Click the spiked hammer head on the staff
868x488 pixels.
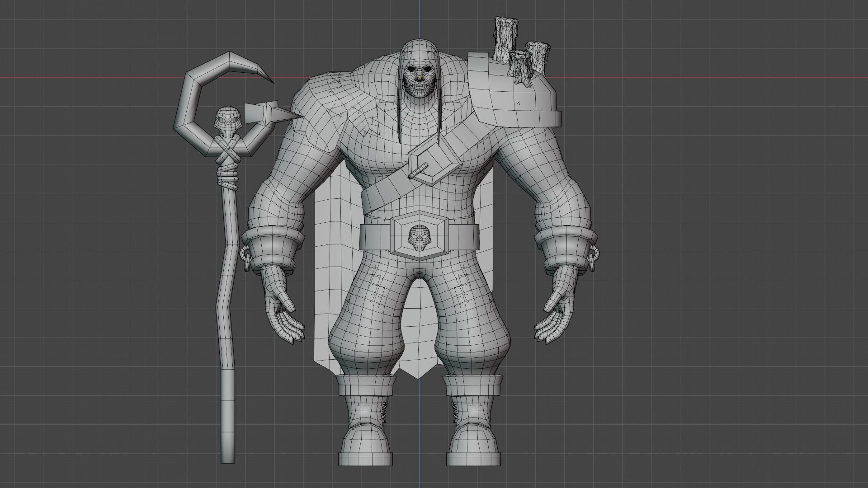coord(273,113)
